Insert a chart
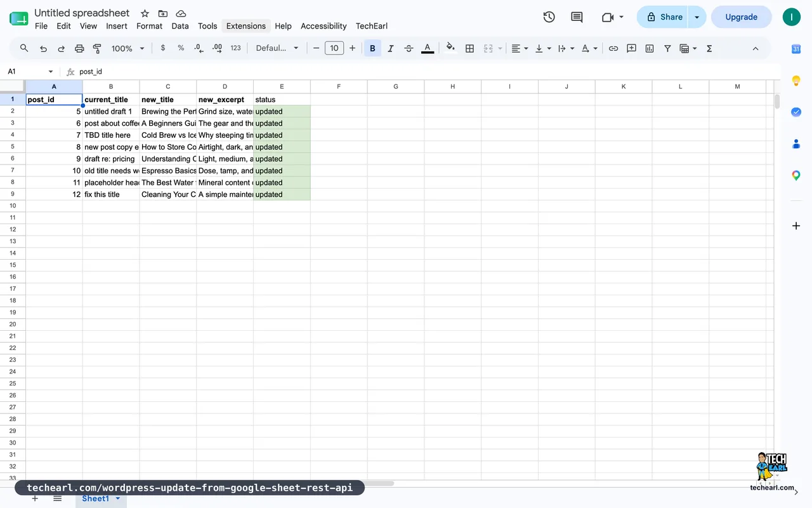812x508 pixels. [x=650, y=48]
